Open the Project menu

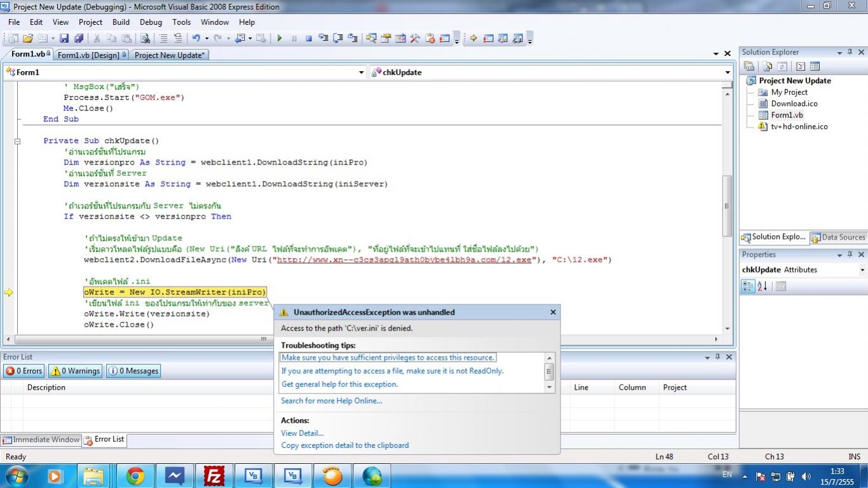point(90,22)
